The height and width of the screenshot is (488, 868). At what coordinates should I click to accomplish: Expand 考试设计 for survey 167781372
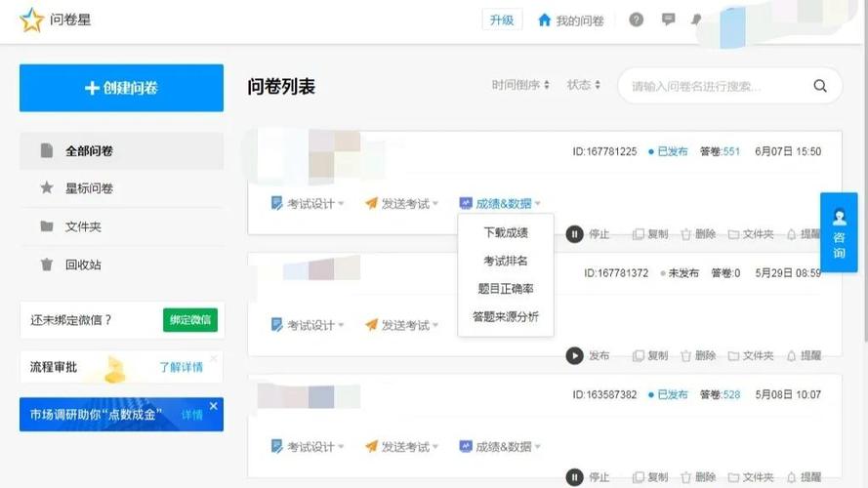pyautogui.click(x=308, y=325)
